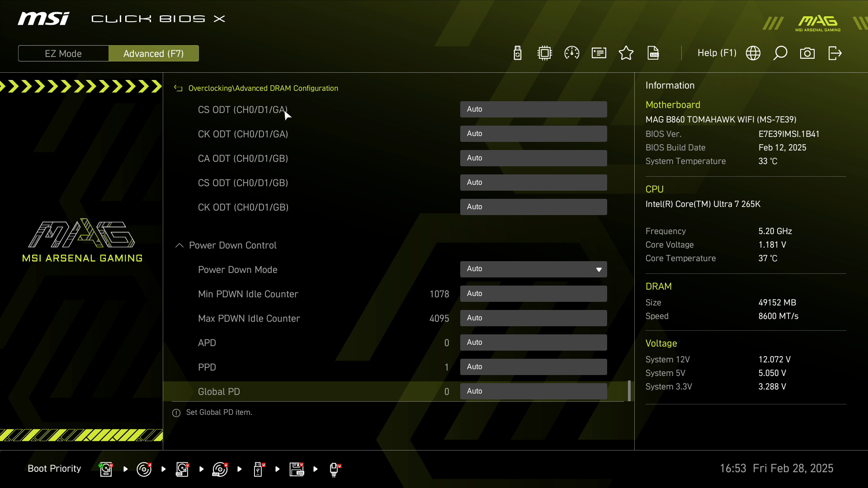This screenshot has height=488, width=868.
Task: Click the exit BIOS icon
Action: [x=835, y=53]
